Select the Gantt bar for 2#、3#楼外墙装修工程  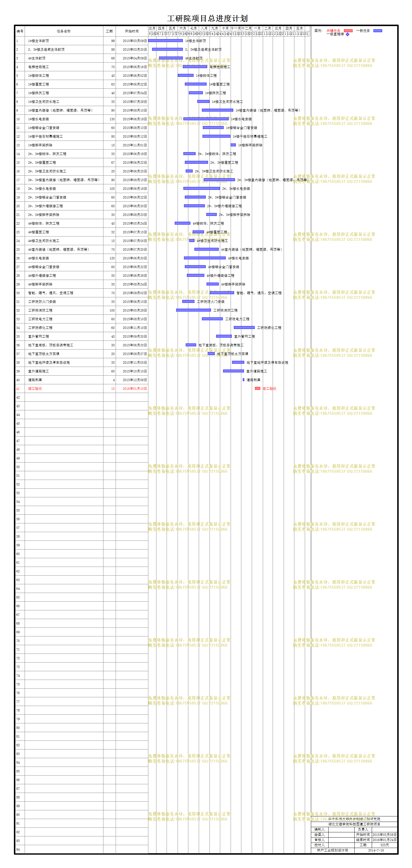194,205
